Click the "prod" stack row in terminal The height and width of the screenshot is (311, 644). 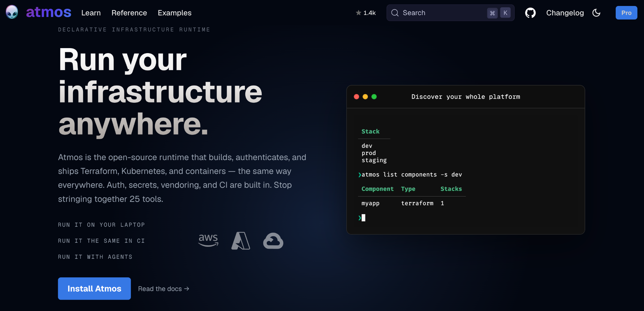point(369,153)
